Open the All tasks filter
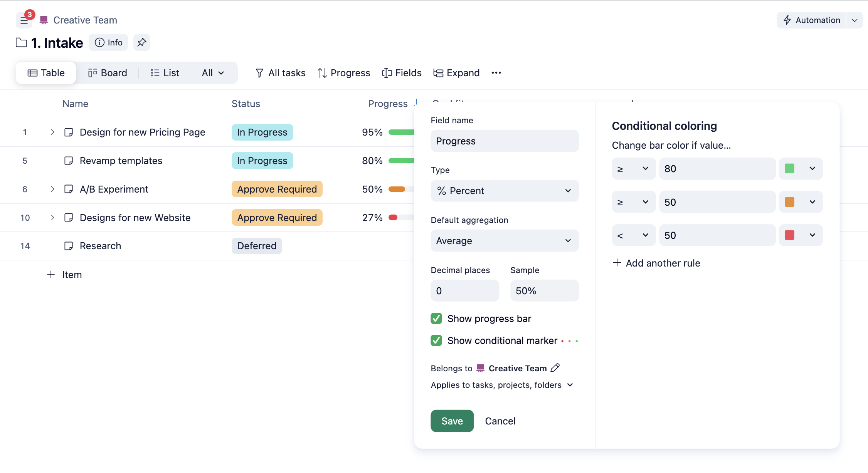Viewport: 868px width, 473px height. coord(281,73)
